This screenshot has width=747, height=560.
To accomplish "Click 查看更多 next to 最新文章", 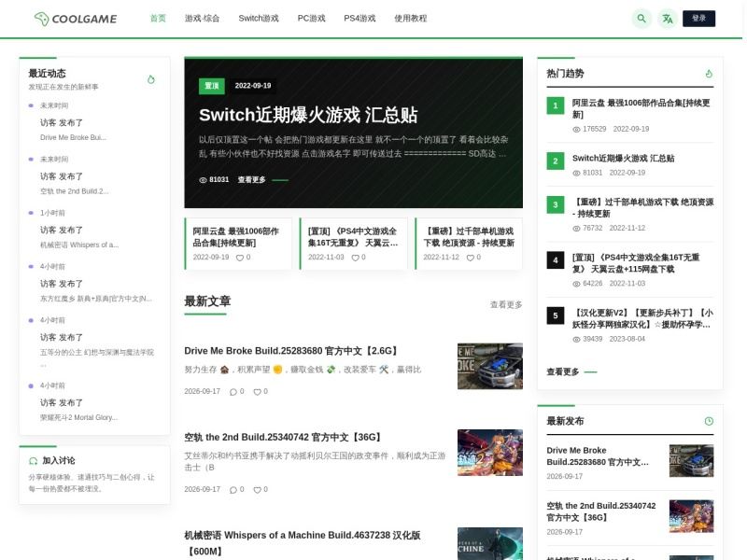I will pyautogui.click(x=506, y=304).
